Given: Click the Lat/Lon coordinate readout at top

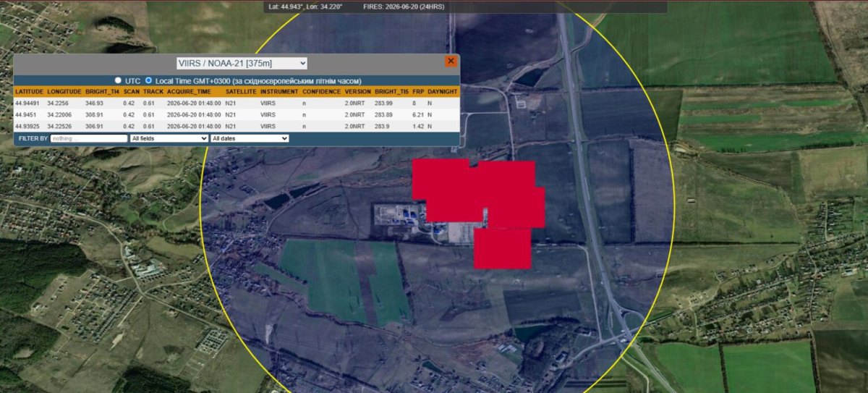Looking at the screenshot, I should 305,7.
